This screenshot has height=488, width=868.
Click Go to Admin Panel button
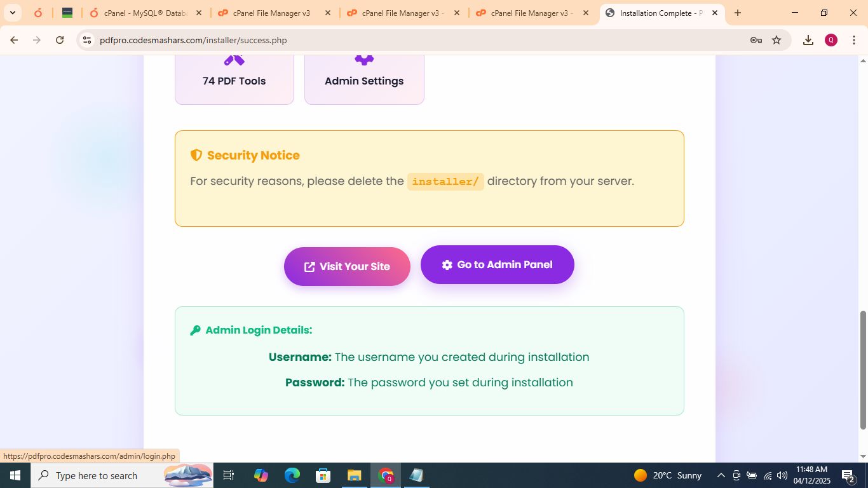click(497, 264)
